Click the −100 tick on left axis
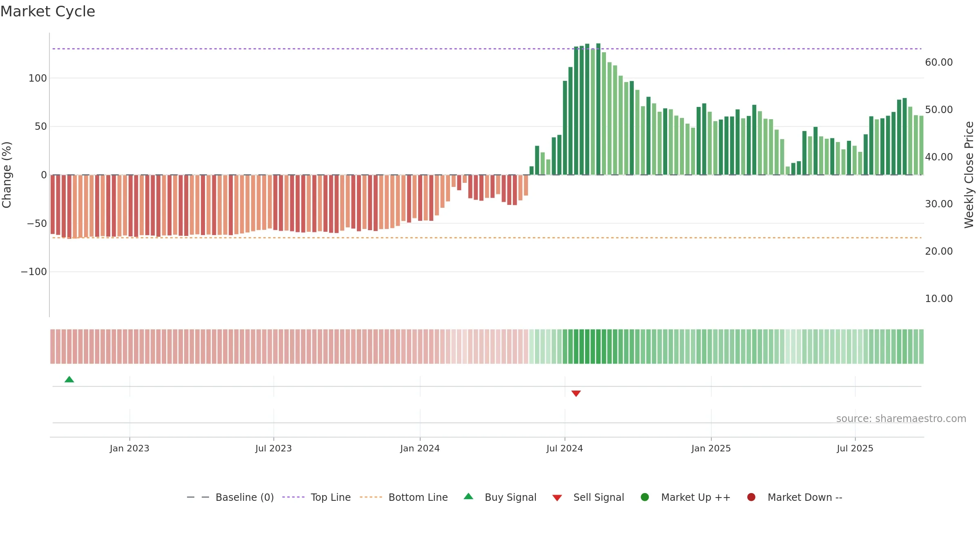Viewport: 980px width, 551px height. [34, 272]
